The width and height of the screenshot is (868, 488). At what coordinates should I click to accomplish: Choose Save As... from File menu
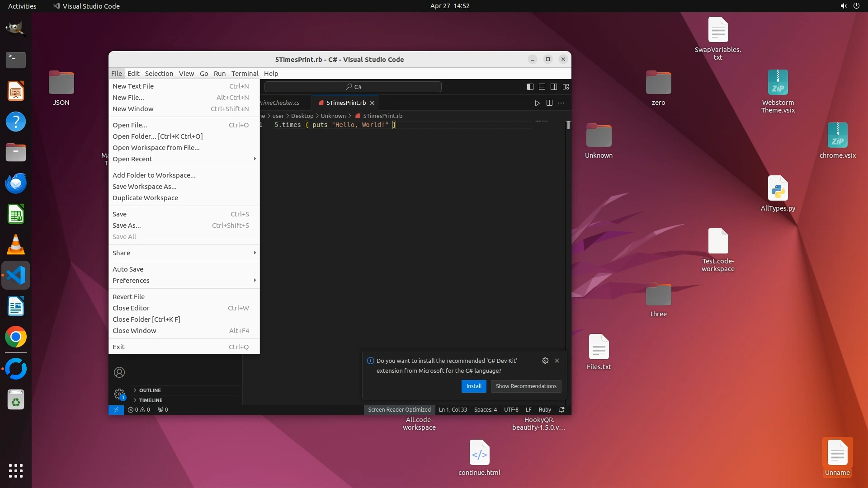(127, 225)
